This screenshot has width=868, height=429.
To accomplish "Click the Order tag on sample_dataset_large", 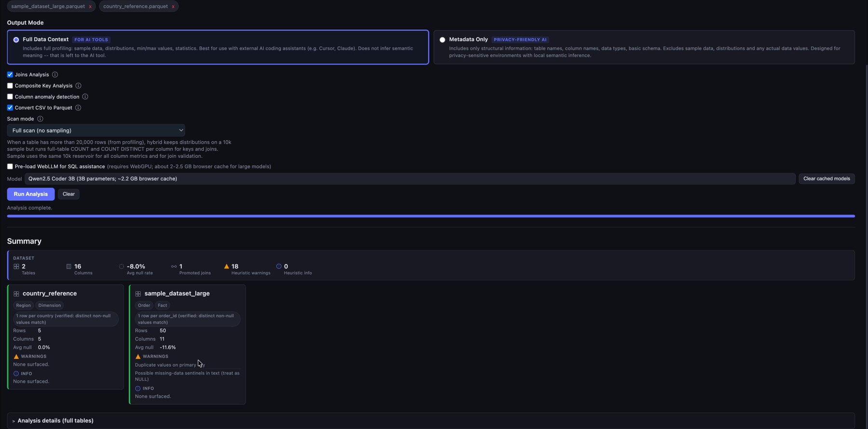I will click(x=144, y=305).
